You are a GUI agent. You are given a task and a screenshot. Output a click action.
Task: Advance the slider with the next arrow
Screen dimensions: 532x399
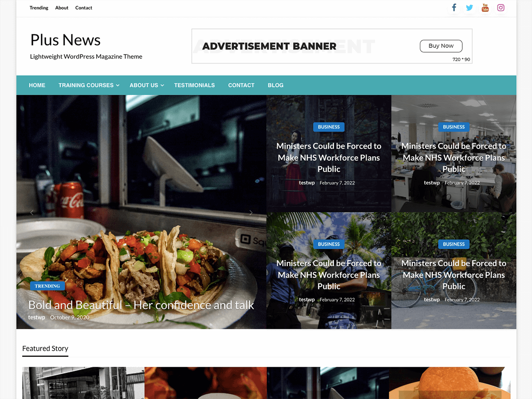pyautogui.click(x=251, y=212)
